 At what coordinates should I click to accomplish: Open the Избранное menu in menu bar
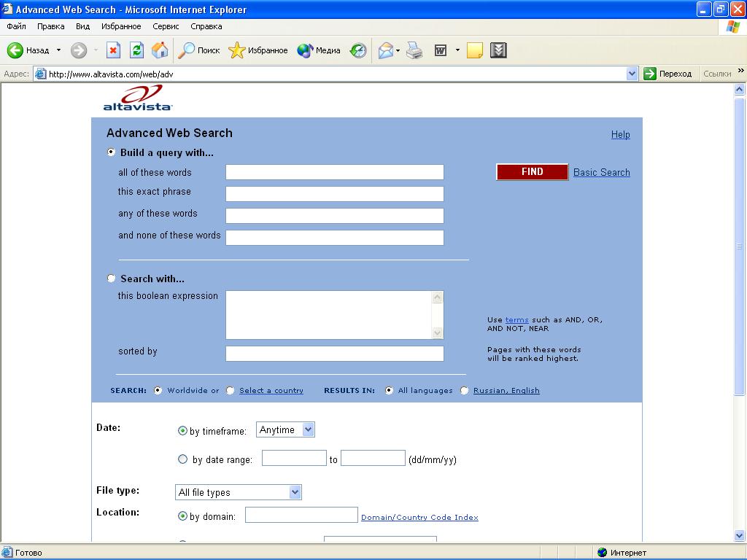coord(121,26)
